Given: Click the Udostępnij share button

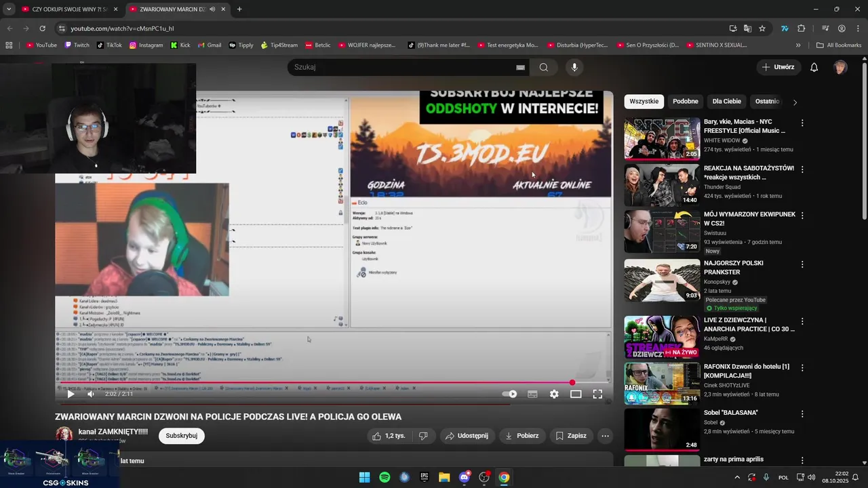Looking at the screenshot, I should (x=467, y=436).
